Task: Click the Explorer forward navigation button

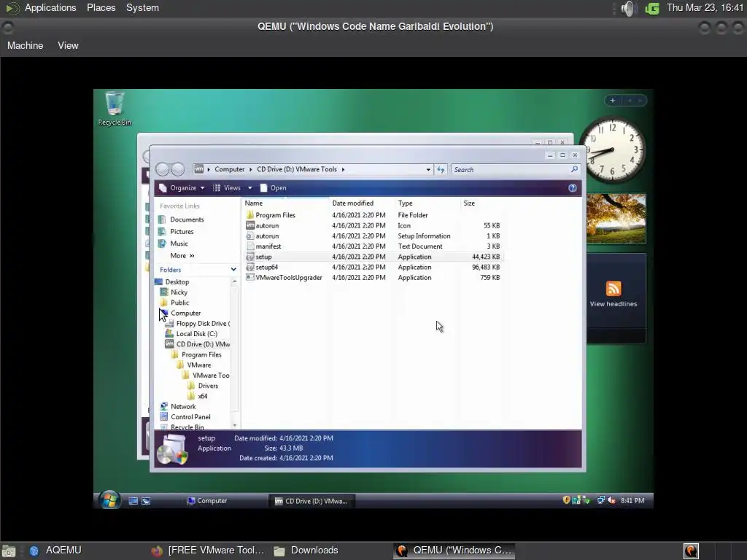Action: (178, 169)
